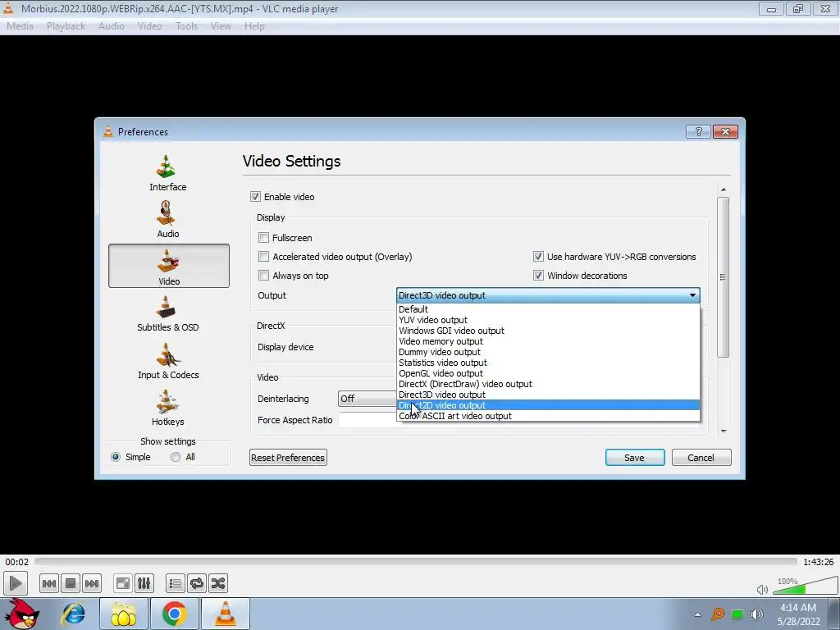The width and height of the screenshot is (840, 630).
Task: Enable the Always on top checkbox
Action: tap(263, 276)
